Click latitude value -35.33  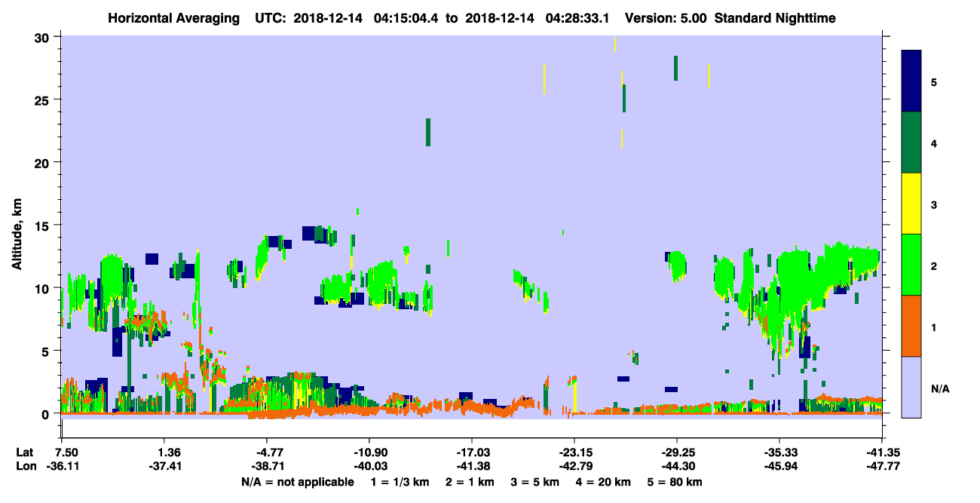(779, 452)
